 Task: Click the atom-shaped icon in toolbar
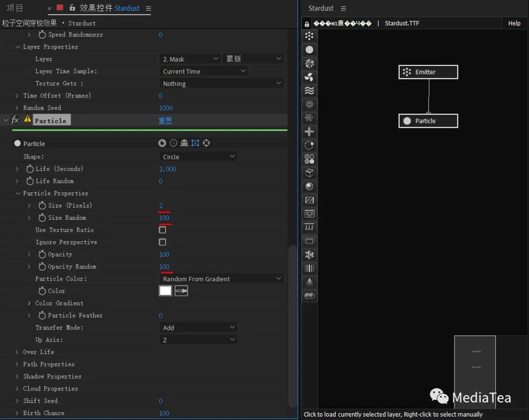[x=309, y=255]
